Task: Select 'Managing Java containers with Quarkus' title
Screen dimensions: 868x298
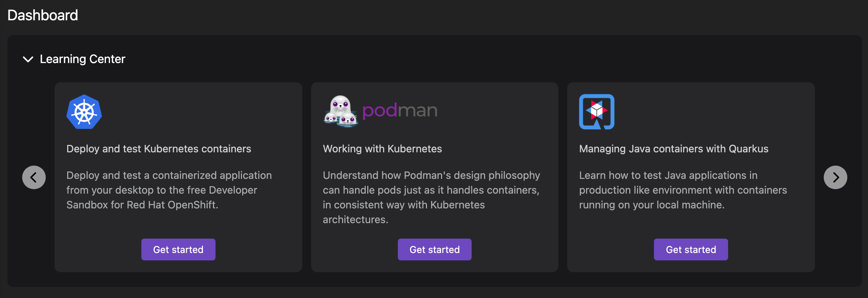Action: [674, 149]
